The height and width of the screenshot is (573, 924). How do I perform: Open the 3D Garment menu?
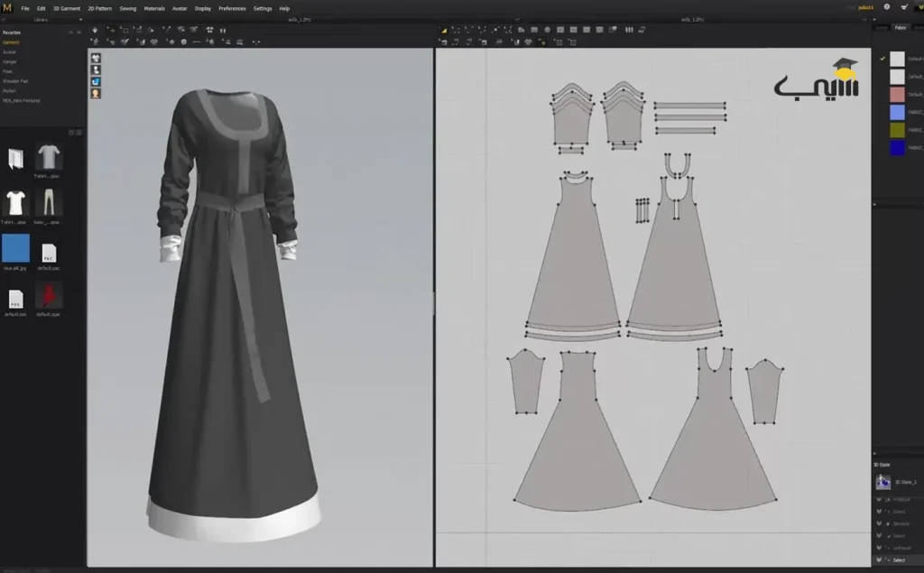point(67,8)
